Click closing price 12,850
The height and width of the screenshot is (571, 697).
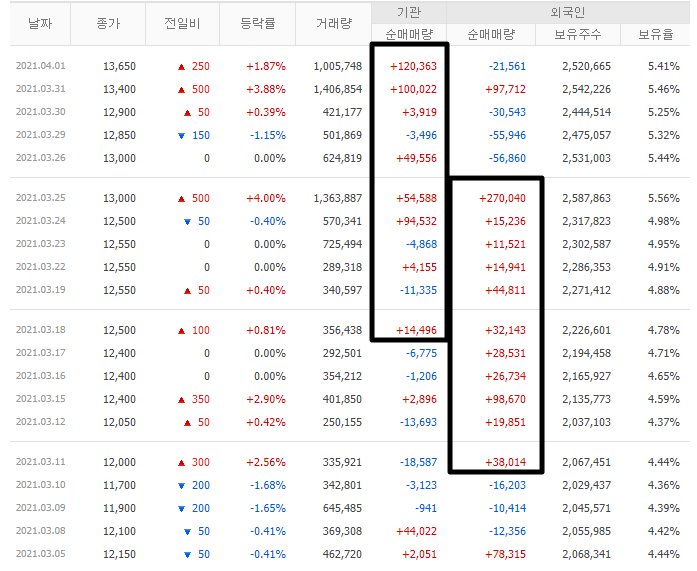(119, 135)
